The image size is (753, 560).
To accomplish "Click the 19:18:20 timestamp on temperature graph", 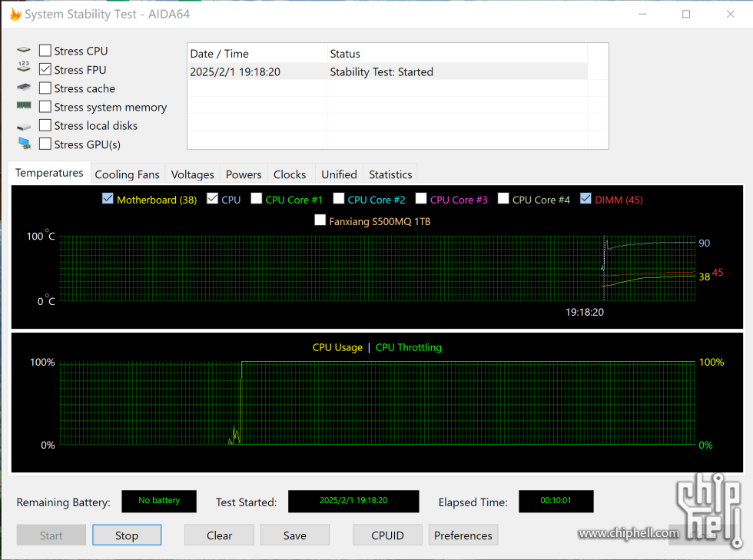I will pyautogui.click(x=585, y=312).
